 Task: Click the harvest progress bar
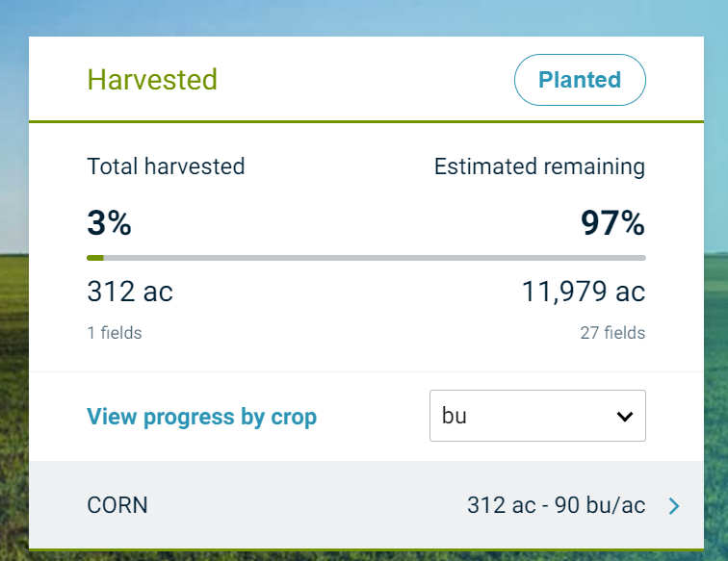pos(366,258)
